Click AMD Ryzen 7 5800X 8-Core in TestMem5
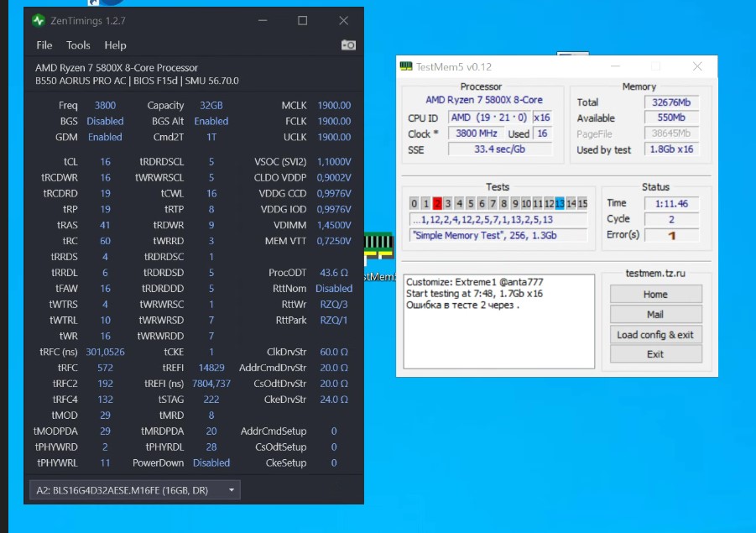The height and width of the screenshot is (533, 756). click(483, 100)
